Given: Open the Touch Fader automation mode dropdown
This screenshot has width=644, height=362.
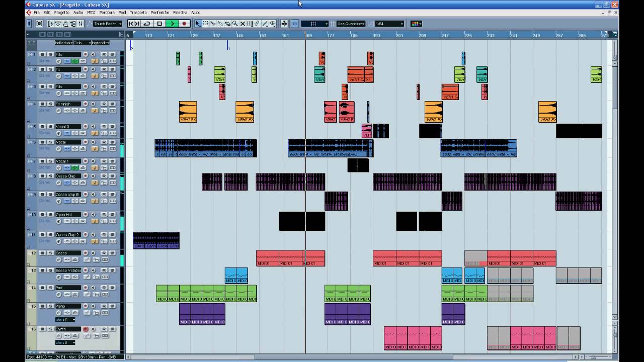Looking at the screenshot, I should (x=107, y=24).
